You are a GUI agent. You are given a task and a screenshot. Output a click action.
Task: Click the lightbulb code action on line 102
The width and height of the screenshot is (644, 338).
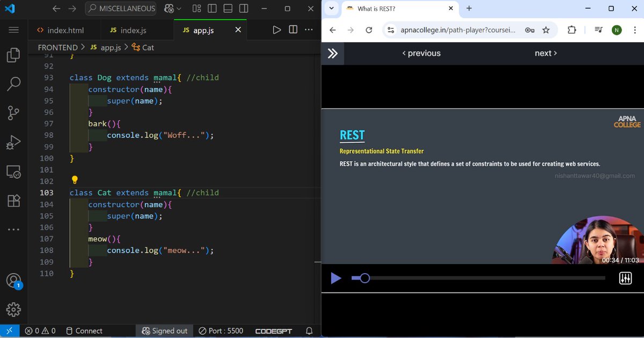[x=75, y=180]
